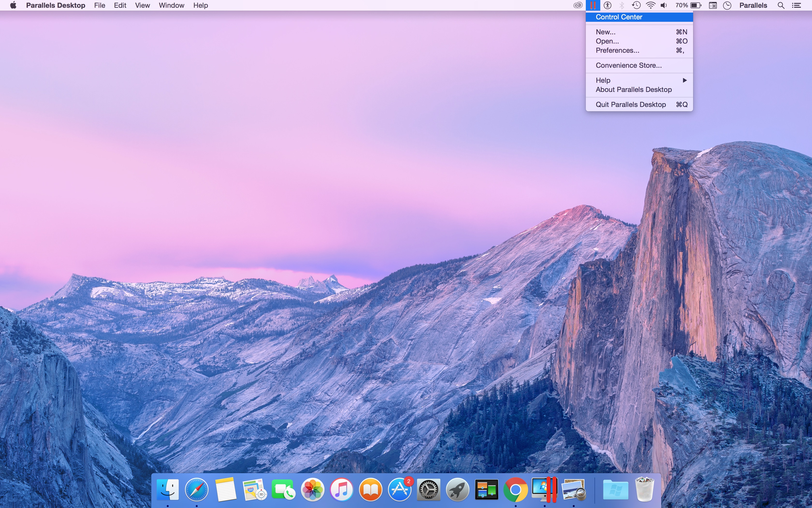Click the Accessibility status icon in menu bar
The image size is (812, 508).
click(x=608, y=5)
